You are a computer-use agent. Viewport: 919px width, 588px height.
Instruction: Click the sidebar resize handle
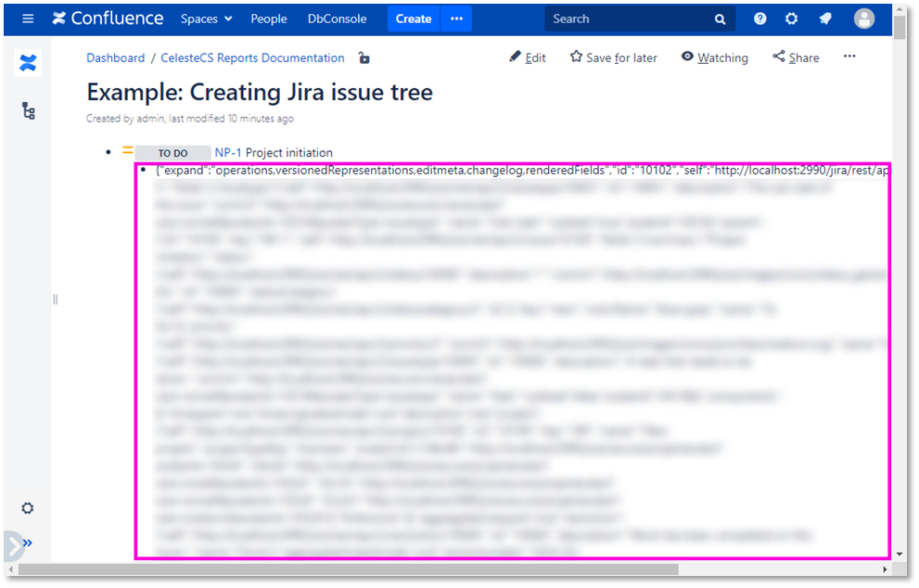click(x=55, y=300)
